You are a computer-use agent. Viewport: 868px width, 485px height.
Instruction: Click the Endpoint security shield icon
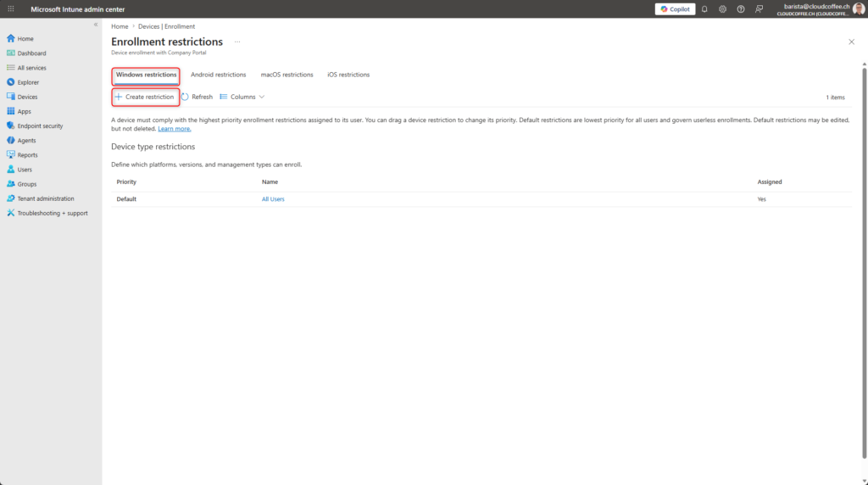(x=10, y=125)
